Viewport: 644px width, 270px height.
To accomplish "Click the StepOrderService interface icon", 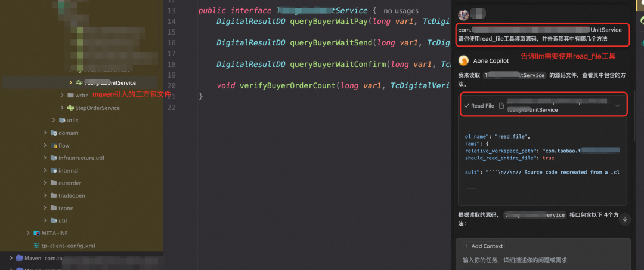I will tap(70, 108).
